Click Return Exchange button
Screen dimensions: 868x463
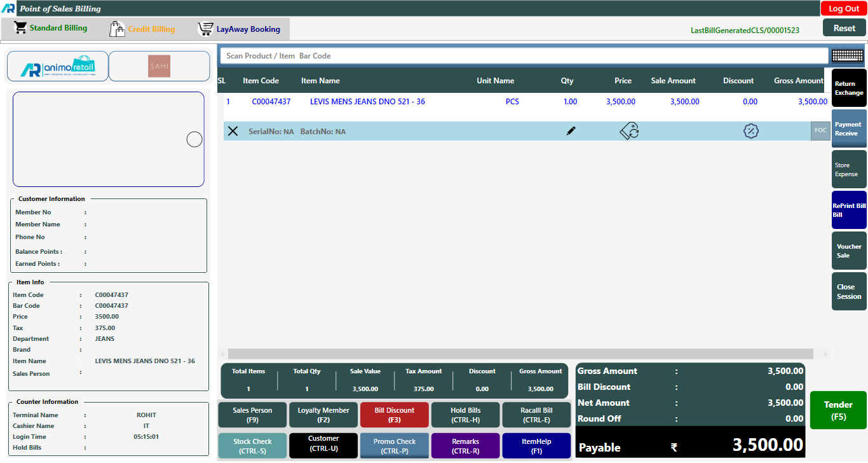[848, 88]
